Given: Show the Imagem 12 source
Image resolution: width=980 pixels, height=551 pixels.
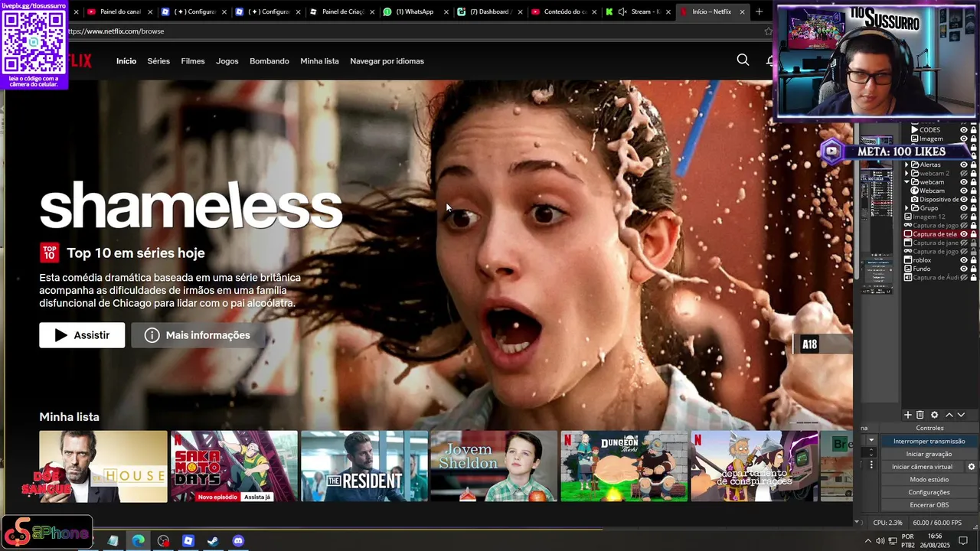Looking at the screenshot, I should tap(964, 217).
